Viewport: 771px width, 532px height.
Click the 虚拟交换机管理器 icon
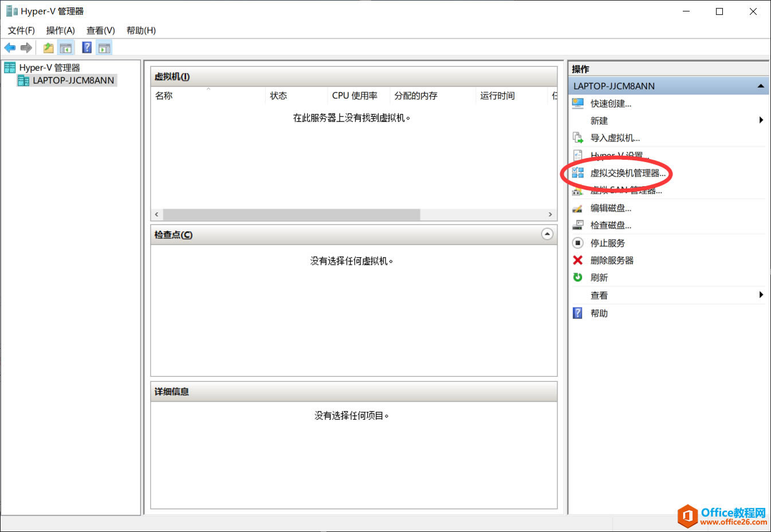point(578,173)
